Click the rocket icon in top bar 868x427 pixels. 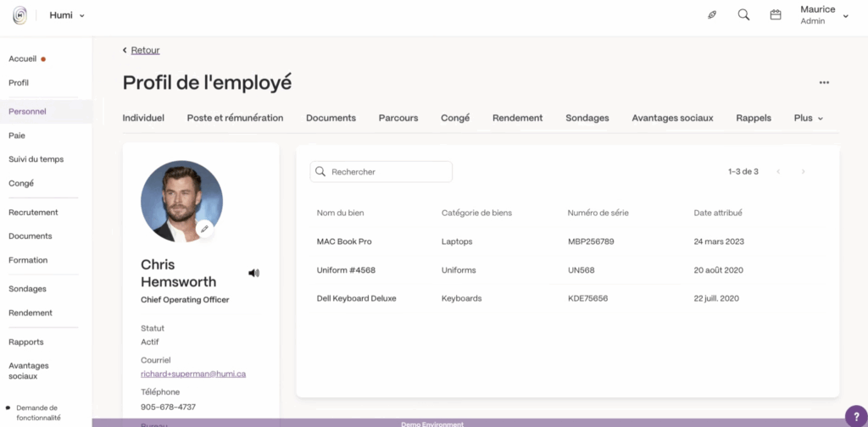pyautogui.click(x=712, y=15)
